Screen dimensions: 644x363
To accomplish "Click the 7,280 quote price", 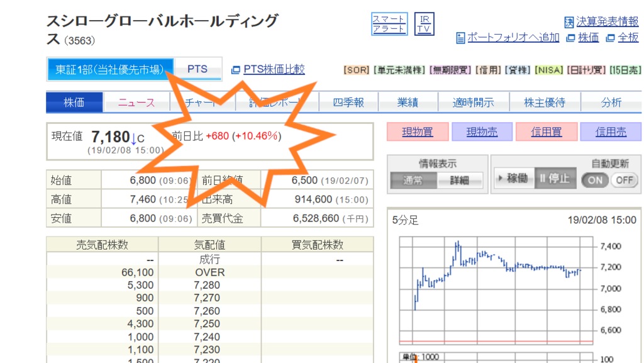I will pyautogui.click(x=207, y=285).
